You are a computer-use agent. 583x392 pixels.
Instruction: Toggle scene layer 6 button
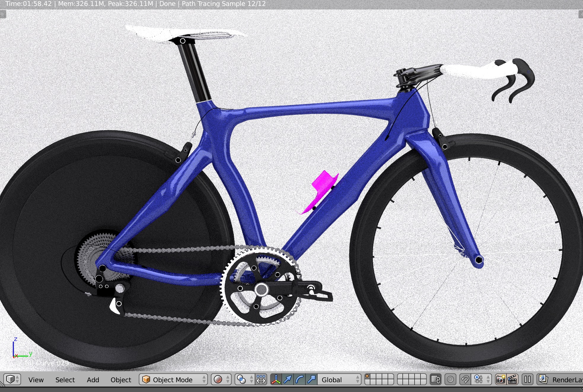tap(400, 377)
